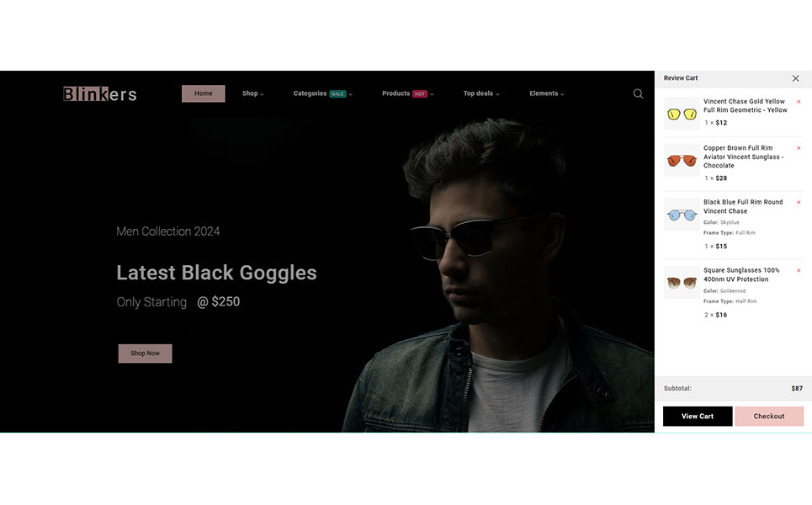Remove Vincent Chase Gold Yellow item
The height and width of the screenshot is (505, 812).
point(799,102)
